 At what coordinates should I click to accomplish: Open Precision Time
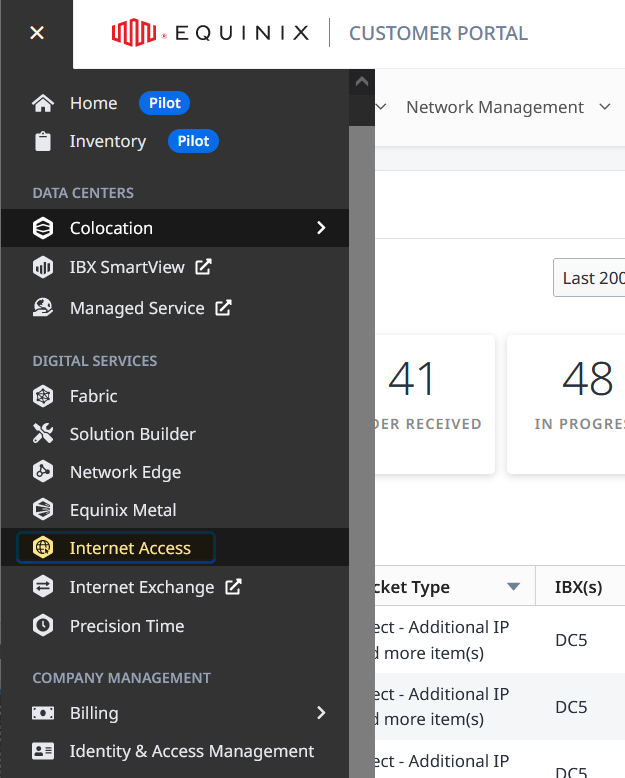pyautogui.click(x=127, y=626)
